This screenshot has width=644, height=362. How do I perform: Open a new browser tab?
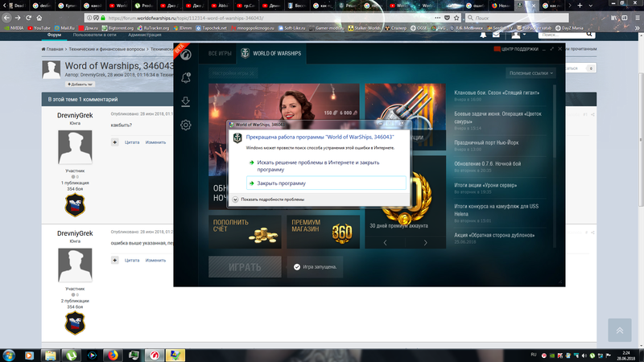tap(580, 6)
